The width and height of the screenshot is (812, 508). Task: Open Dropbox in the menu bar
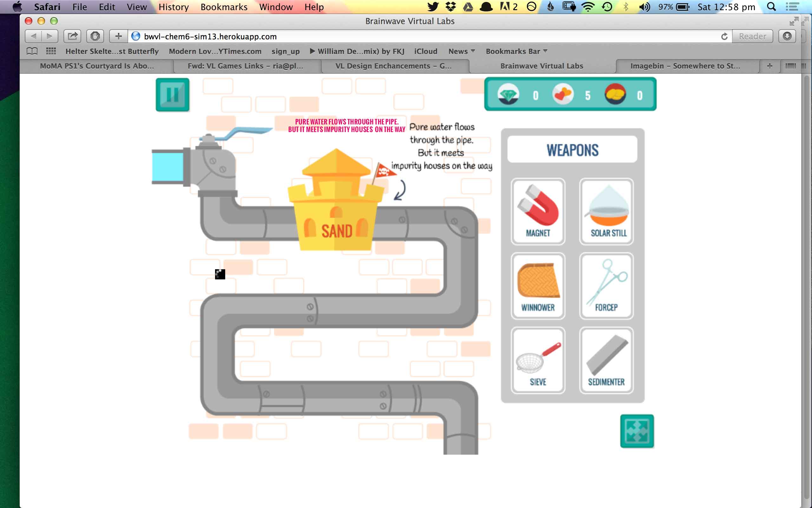coord(450,7)
